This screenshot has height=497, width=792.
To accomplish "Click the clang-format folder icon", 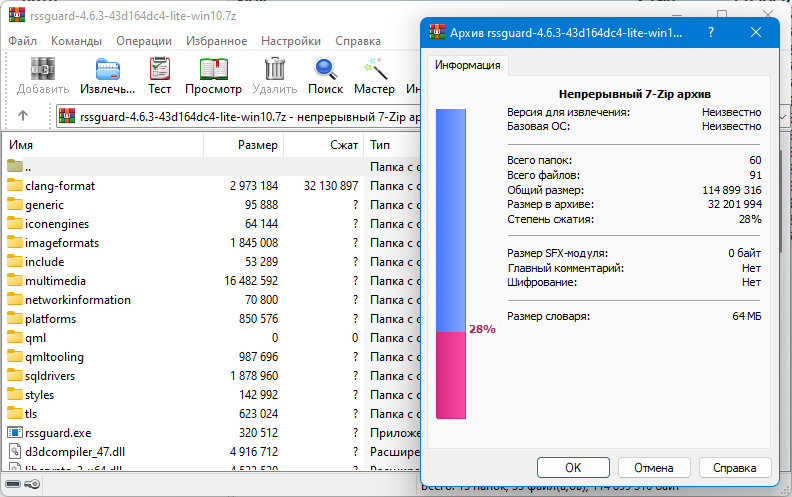I will [15, 185].
